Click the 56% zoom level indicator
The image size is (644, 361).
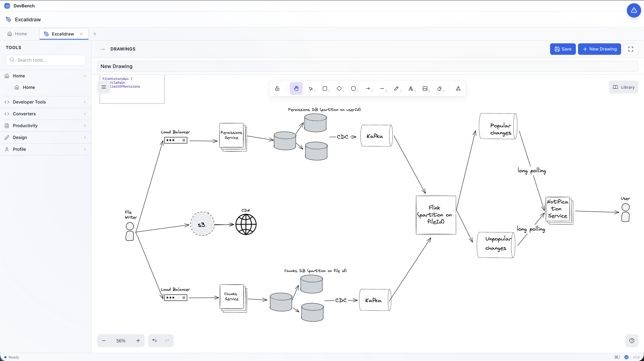[121, 340]
